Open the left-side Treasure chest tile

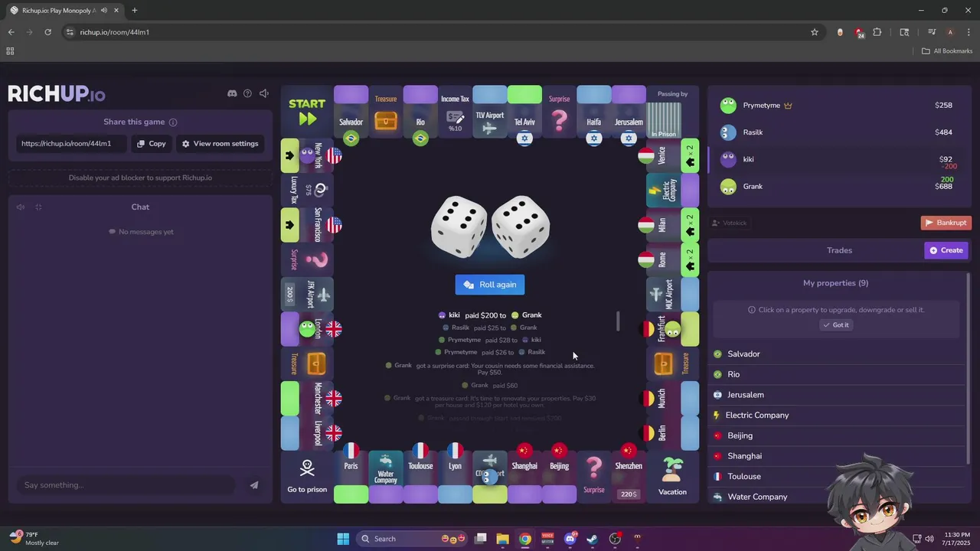point(307,363)
